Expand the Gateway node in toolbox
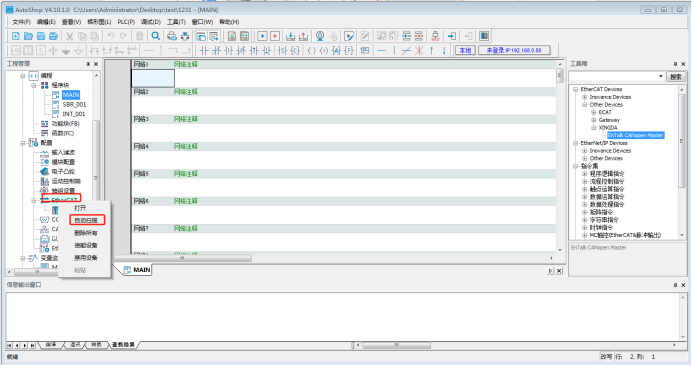Viewport: 692px width, 366px height. (x=594, y=120)
